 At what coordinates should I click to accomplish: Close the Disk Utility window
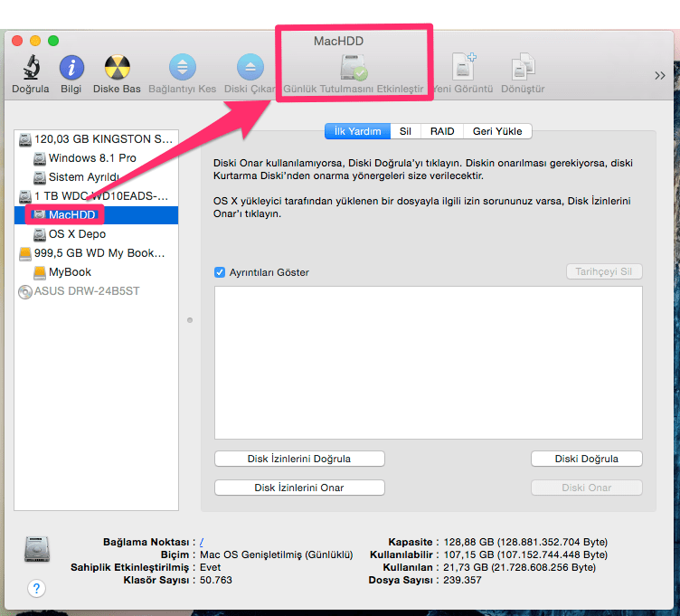tap(17, 41)
